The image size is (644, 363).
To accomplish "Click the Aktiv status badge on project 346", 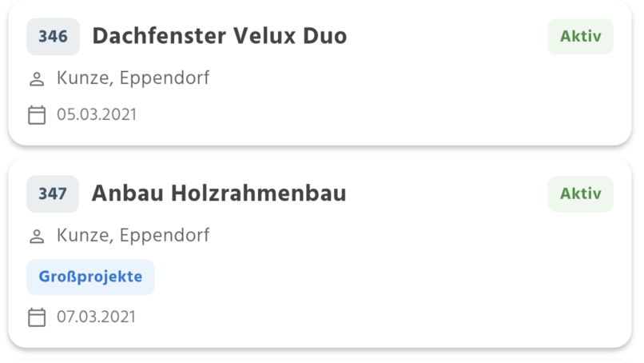I will pyautogui.click(x=580, y=37).
